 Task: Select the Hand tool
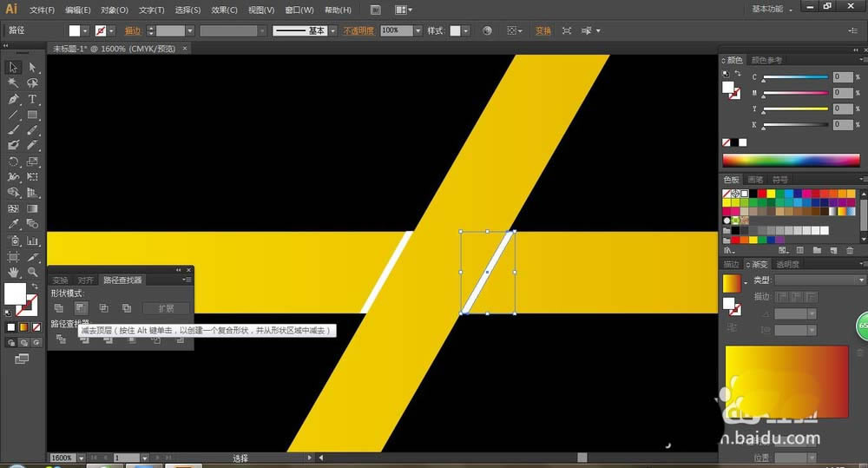14,273
